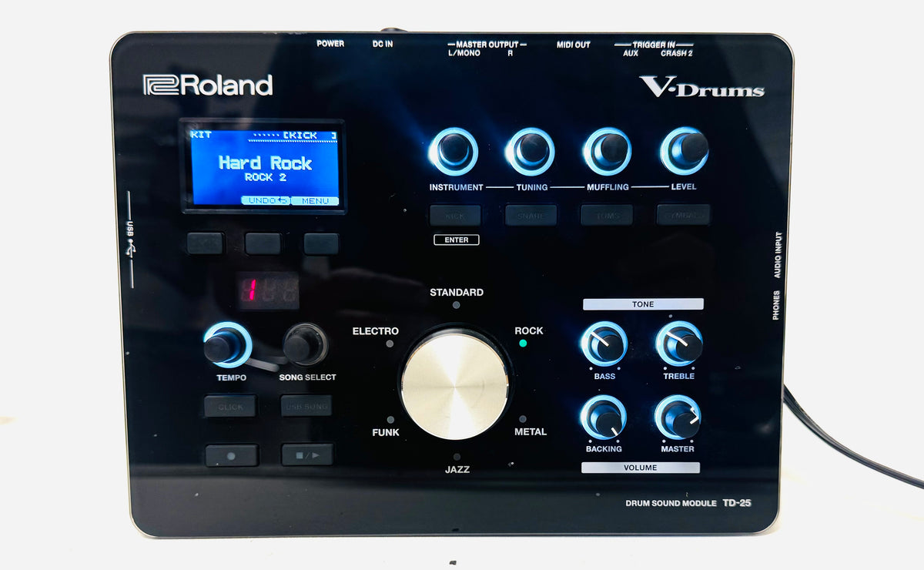Click the BACKING volume knob
The height and width of the screenshot is (570, 924).
(x=604, y=418)
